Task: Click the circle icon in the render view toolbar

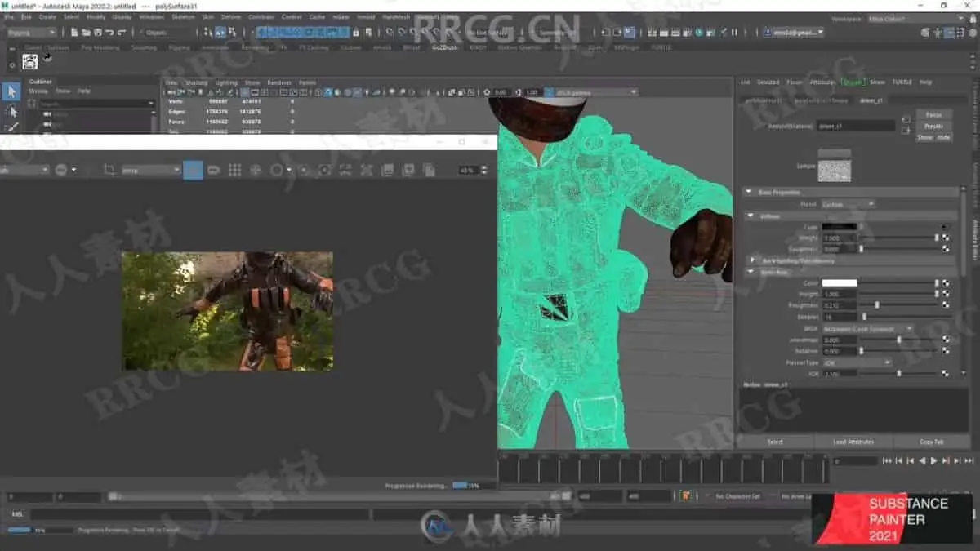Action: pyautogui.click(x=277, y=170)
